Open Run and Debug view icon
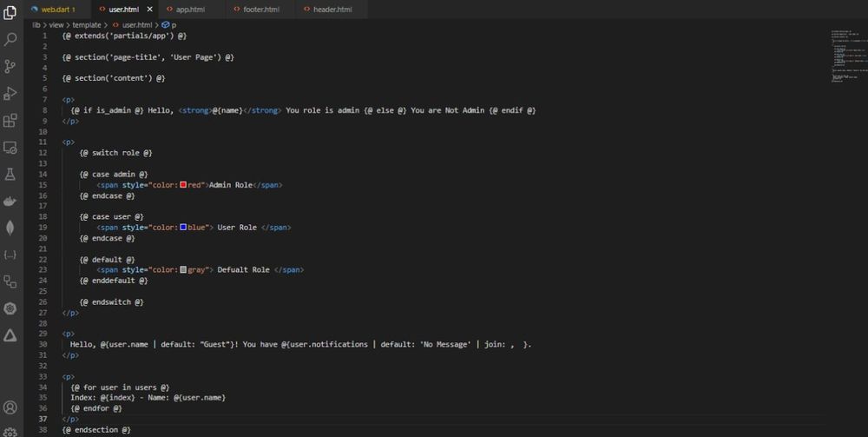Viewport: 868px width, 437px height. pos(10,94)
